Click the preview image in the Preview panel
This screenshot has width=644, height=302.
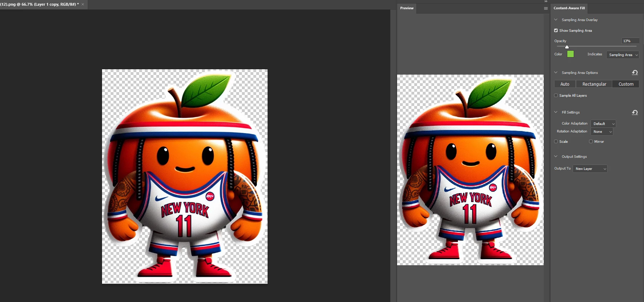pyautogui.click(x=470, y=170)
